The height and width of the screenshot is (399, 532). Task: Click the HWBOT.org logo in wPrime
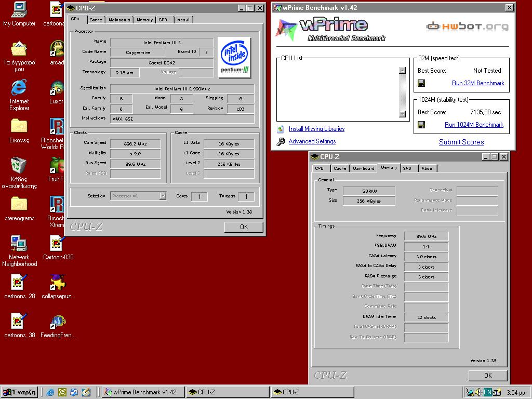[467, 26]
